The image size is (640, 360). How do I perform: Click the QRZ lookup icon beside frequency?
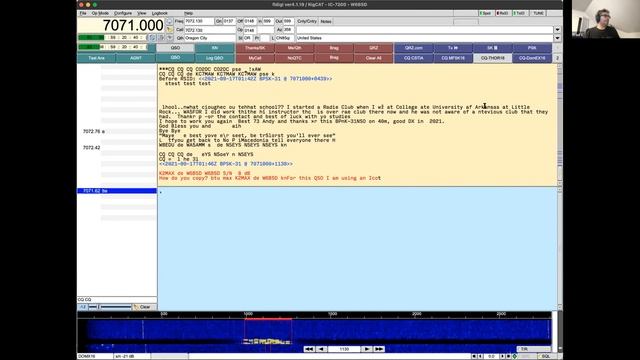pyautogui.click(x=169, y=21)
